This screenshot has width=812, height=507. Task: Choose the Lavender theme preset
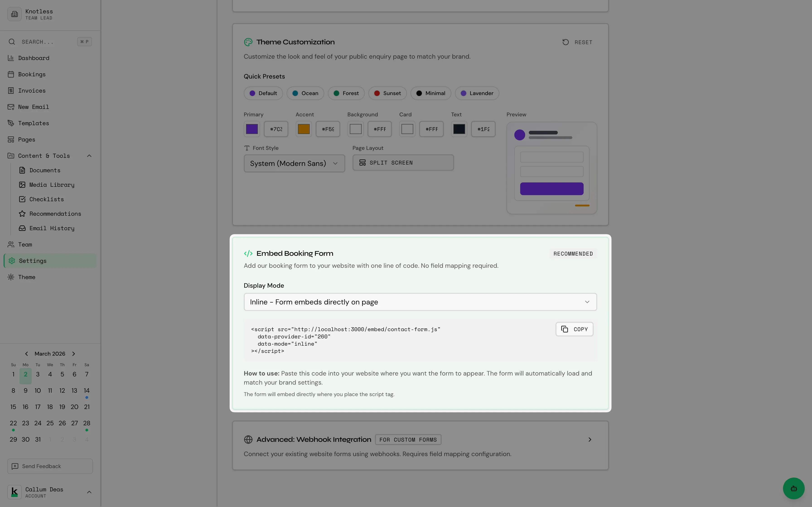[x=476, y=93]
